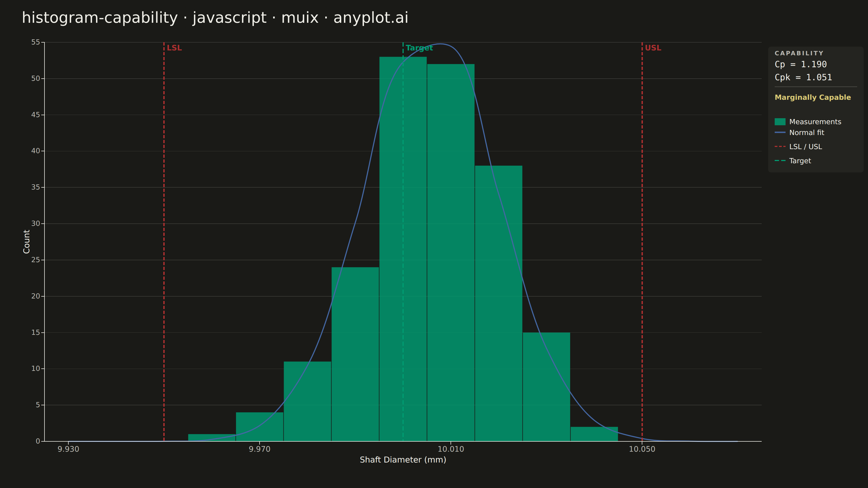Click the 10.010 x-axis tick label
This screenshot has width=868, height=488.
pyautogui.click(x=451, y=449)
